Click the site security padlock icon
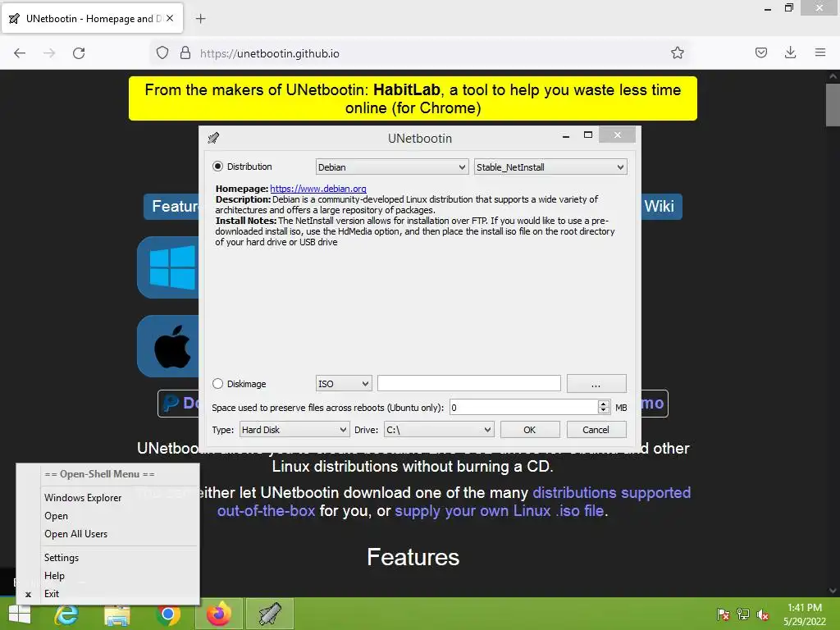Image resolution: width=840 pixels, height=630 pixels. coord(185,52)
